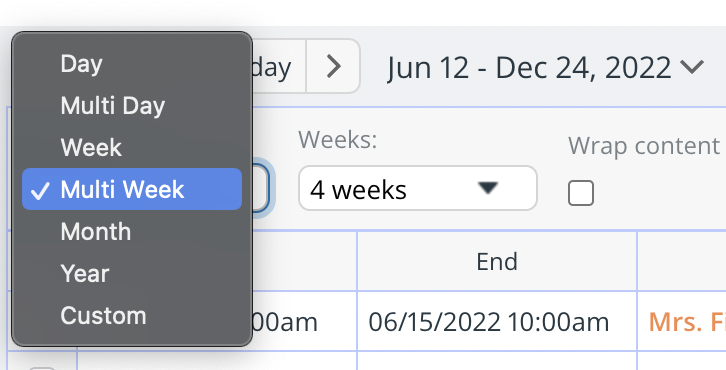Go to next period with right chevron
Viewport: 726px width, 370px height.
[333, 66]
